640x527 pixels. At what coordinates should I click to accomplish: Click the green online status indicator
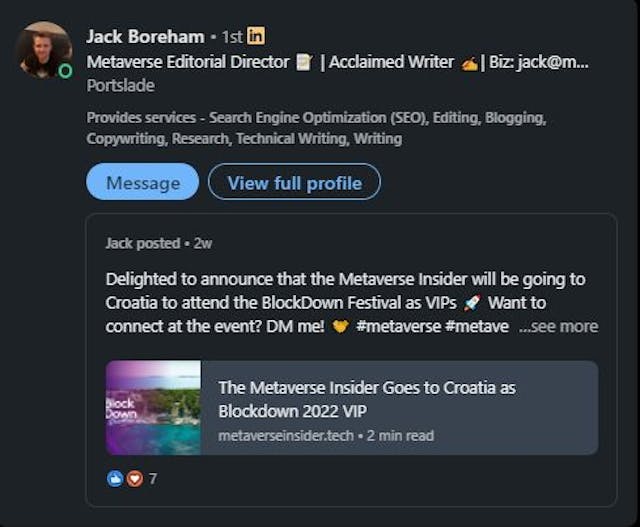click(65, 71)
